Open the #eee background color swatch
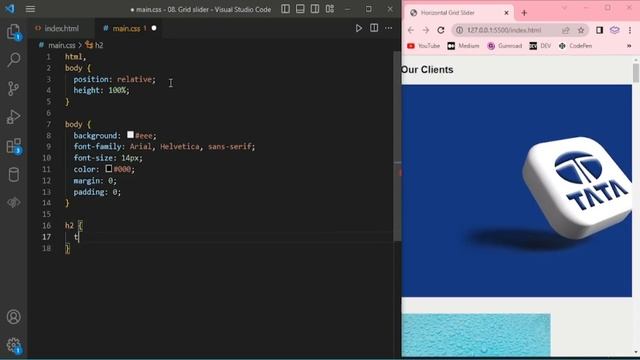640x360 pixels. coord(130,134)
